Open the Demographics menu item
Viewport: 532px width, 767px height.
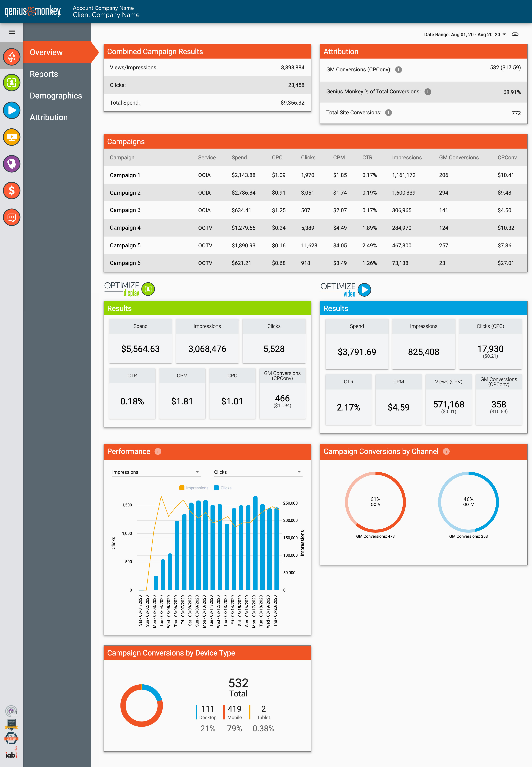(x=56, y=96)
